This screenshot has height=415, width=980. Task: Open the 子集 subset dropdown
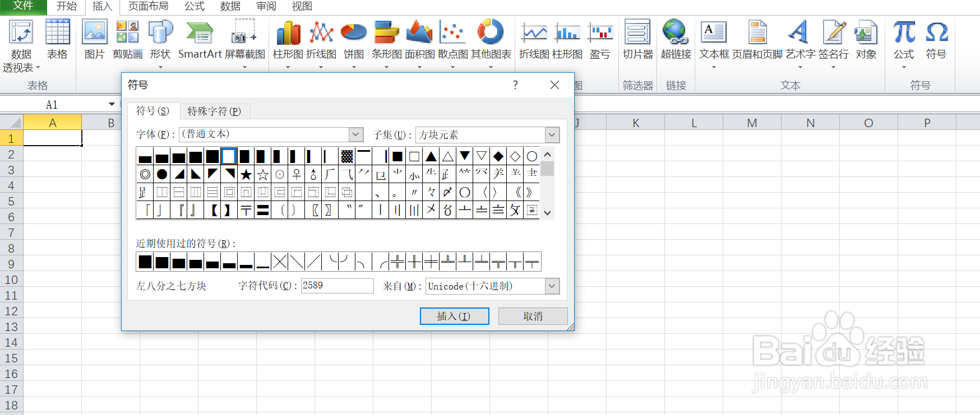552,135
